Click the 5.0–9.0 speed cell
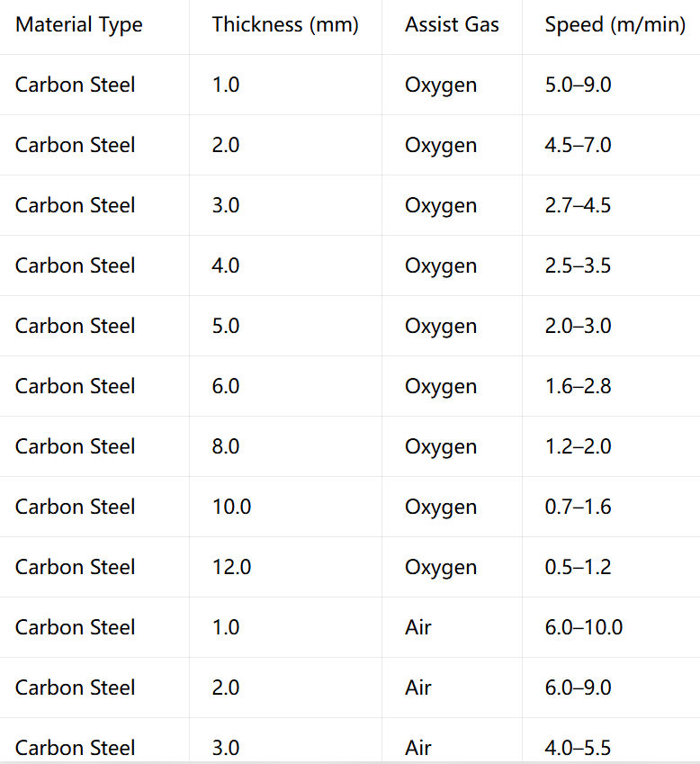This screenshot has width=700, height=764. [578, 85]
